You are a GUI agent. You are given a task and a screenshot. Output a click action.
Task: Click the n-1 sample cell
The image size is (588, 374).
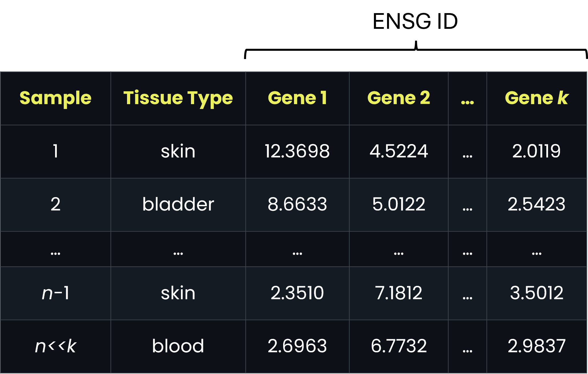pyautogui.click(x=55, y=293)
